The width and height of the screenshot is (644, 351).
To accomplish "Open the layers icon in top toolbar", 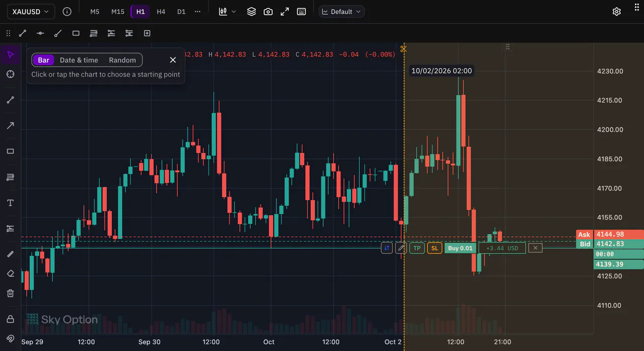I will pyautogui.click(x=252, y=12).
